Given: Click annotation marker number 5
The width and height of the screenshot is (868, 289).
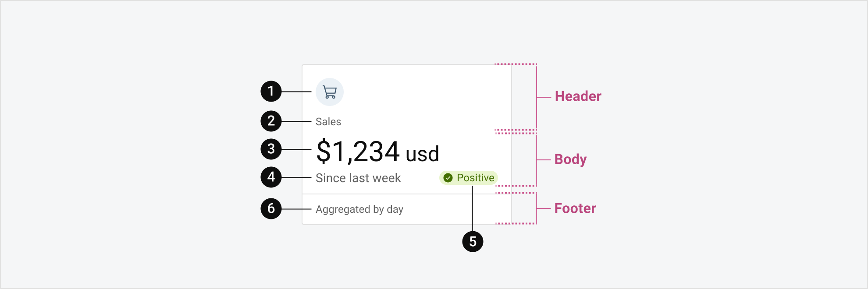Looking at the screenshot, I should click(x=473, y=241).
